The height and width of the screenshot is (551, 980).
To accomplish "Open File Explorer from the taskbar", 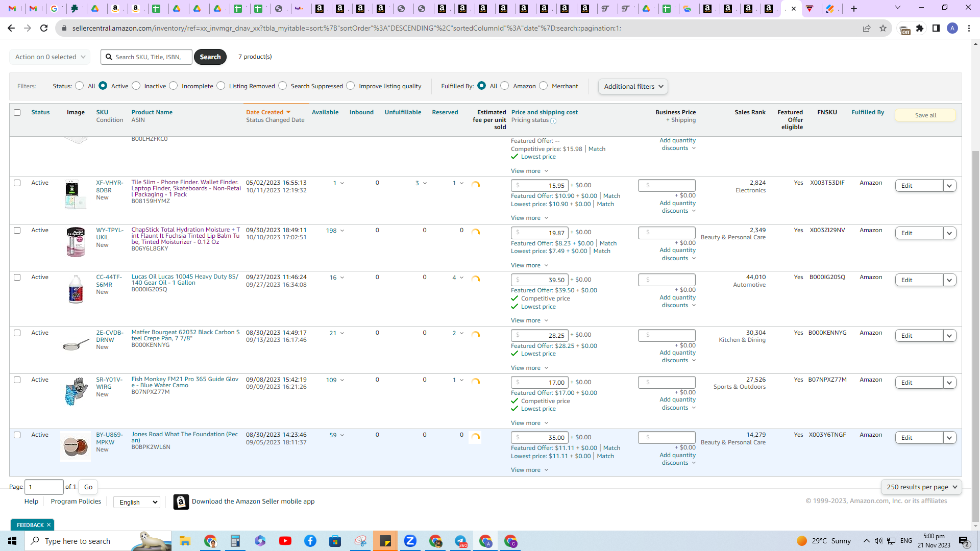I will point(185,541).
